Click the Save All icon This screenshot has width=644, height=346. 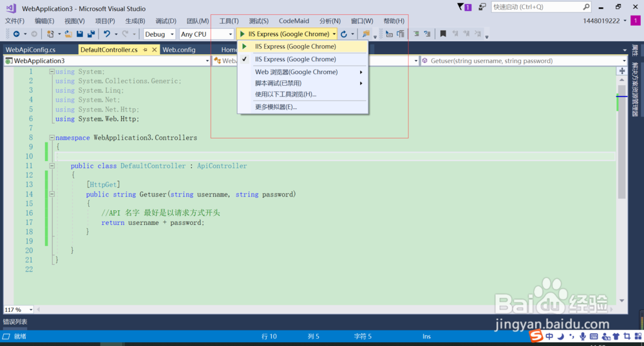(91, 34)
